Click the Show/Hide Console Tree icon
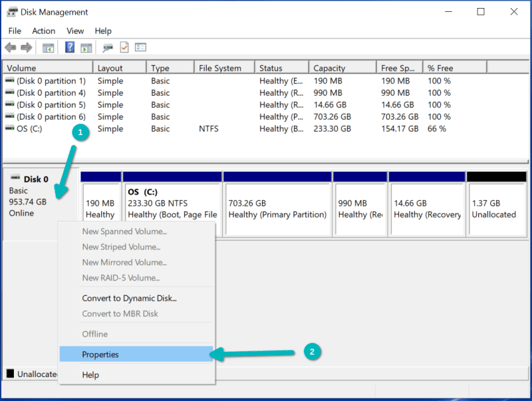 (x=48, y=48)
